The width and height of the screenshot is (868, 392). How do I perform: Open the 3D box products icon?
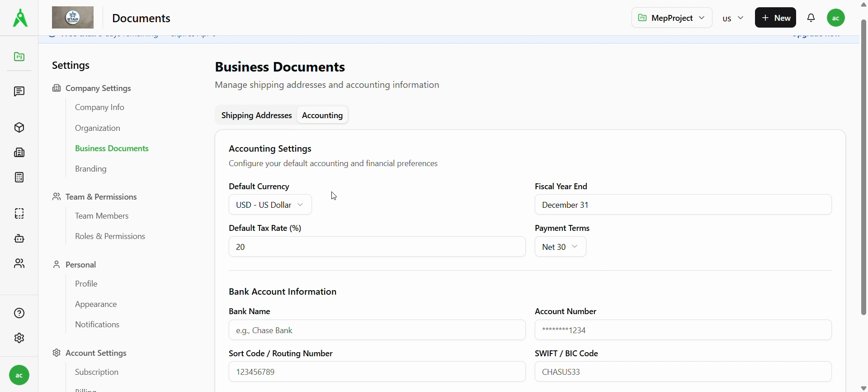[19, 128]
